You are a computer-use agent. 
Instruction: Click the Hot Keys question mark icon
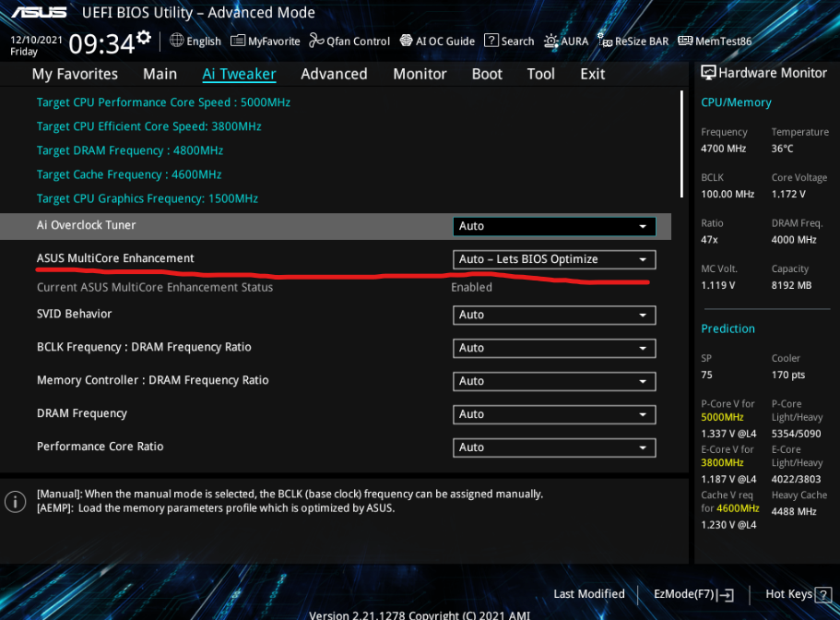[823, 594]
